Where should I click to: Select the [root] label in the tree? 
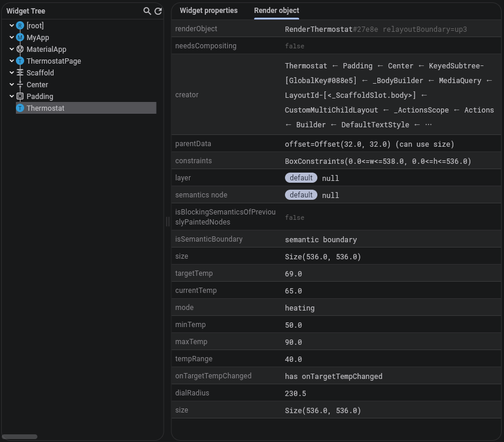coord(35,25)
